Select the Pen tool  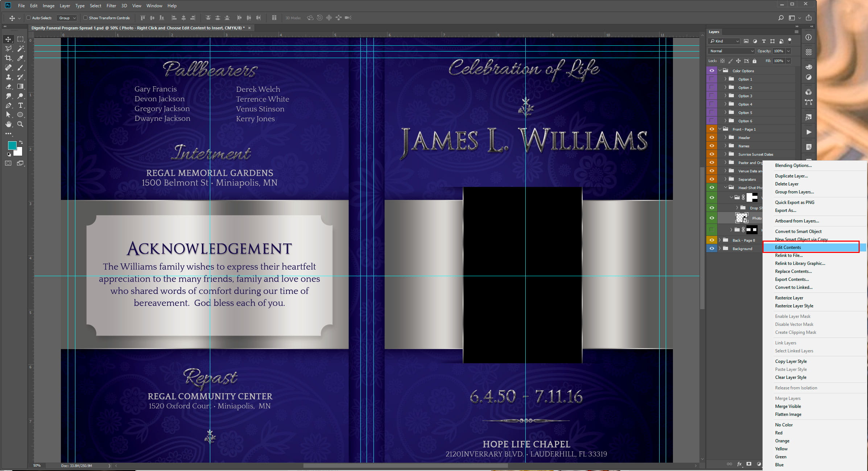pyautogui.click(x=8, y=105)
